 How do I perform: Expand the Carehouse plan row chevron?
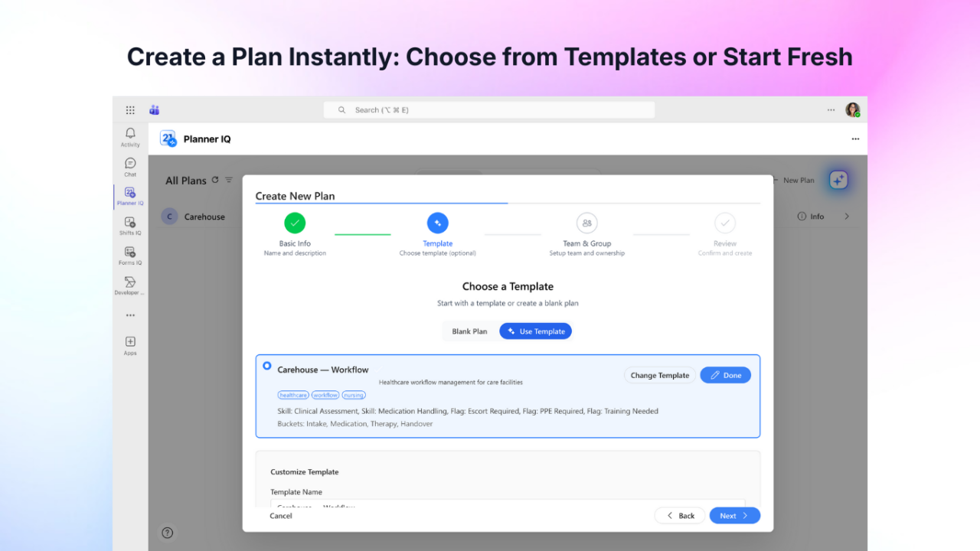[x=847, y=217]
